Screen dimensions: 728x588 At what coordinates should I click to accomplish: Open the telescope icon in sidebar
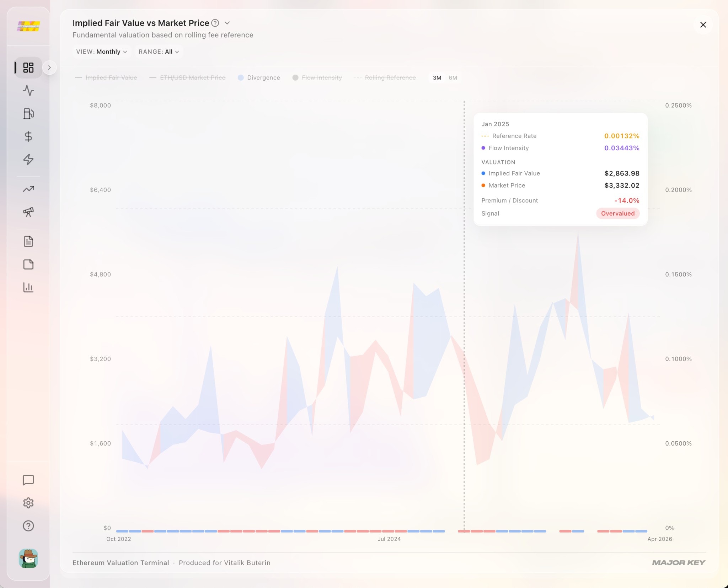coord(28,212)
